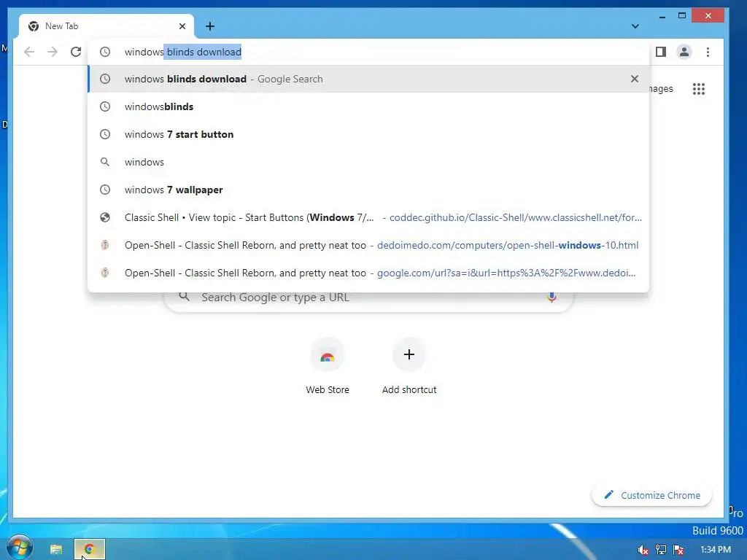
Task: Open the side panel icon
Action: (x=661, y=52)
